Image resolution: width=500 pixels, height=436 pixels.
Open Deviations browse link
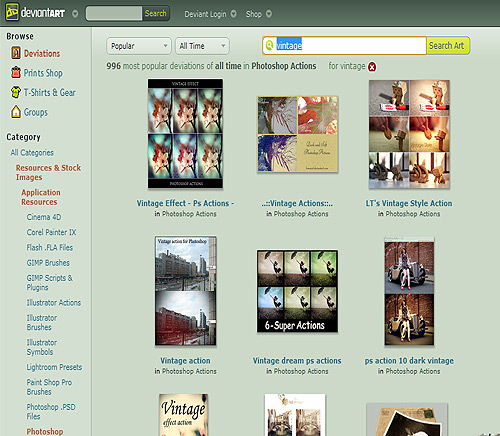coord(42,53)
